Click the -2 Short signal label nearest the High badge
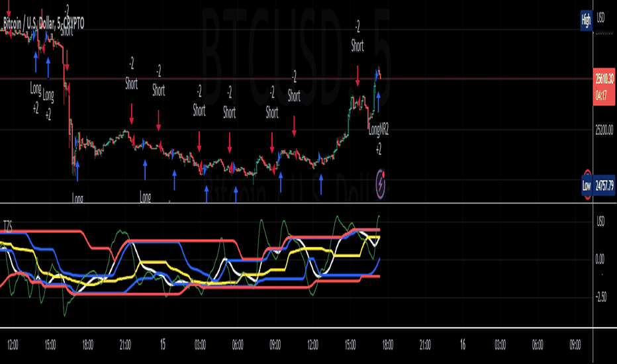The width and height of the screenshot is (617, 364). 357,36
